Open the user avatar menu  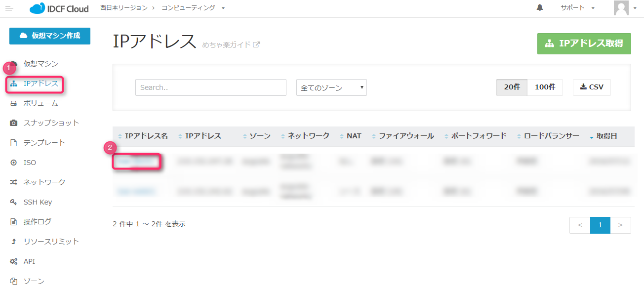(x=625, y=8)
